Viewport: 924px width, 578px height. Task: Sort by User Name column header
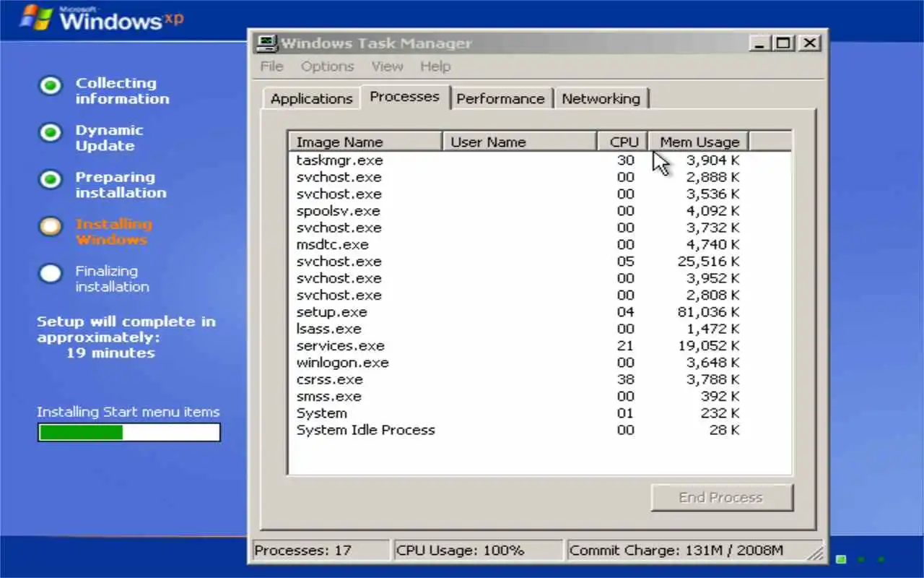(x=520, y=142)
